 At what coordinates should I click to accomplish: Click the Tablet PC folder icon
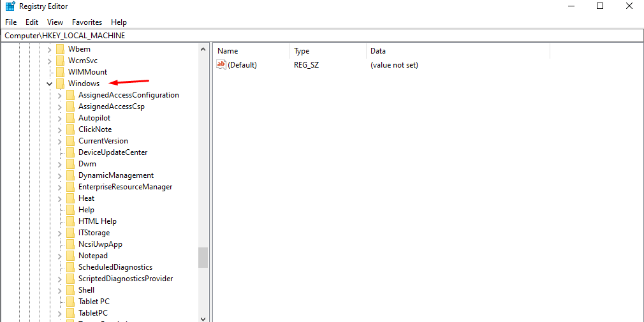click(x=71, y=302)
